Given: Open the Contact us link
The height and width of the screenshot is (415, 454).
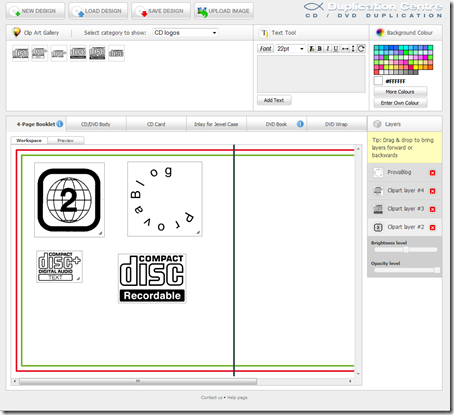Looking at the screenshot, I should [x=211, y=397].
